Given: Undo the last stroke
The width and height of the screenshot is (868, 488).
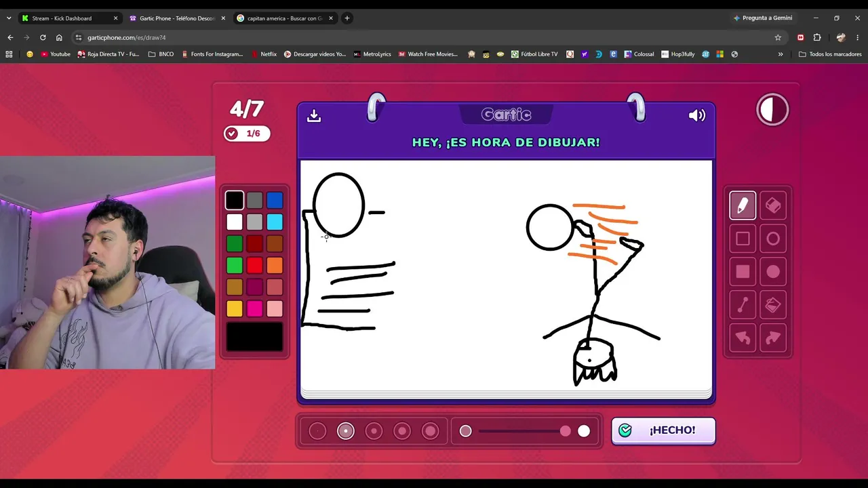Looking at the screenshot, I should tap(743, 338).
